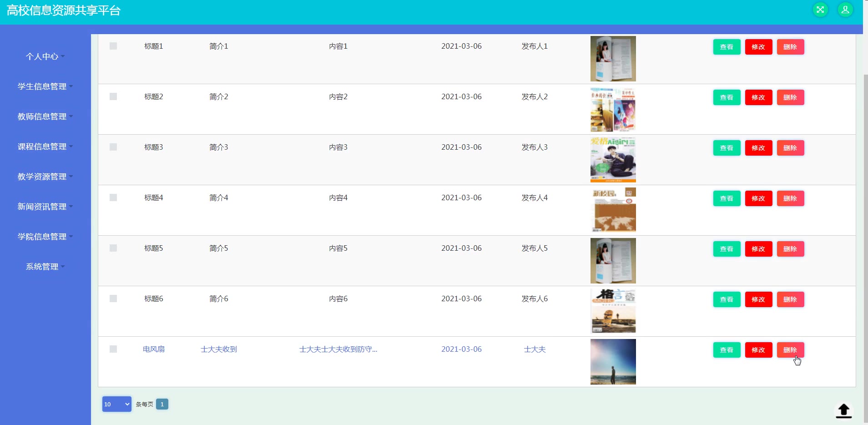Open 新校园 cover thumbnail in 标题4 row
The height and width of the screenshot is (425, 868).
[x=613, y=210]
